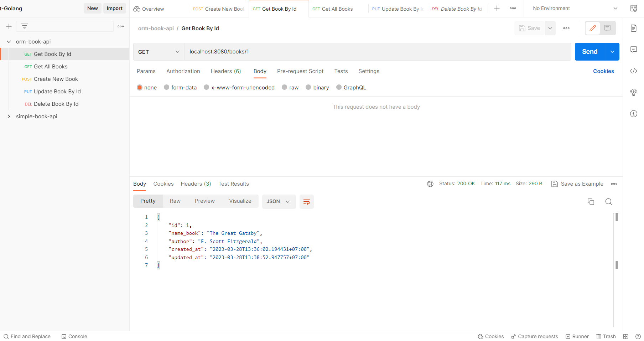Open the request Settings tab
The width and height of the screenshot is (644, 341).
369,71
